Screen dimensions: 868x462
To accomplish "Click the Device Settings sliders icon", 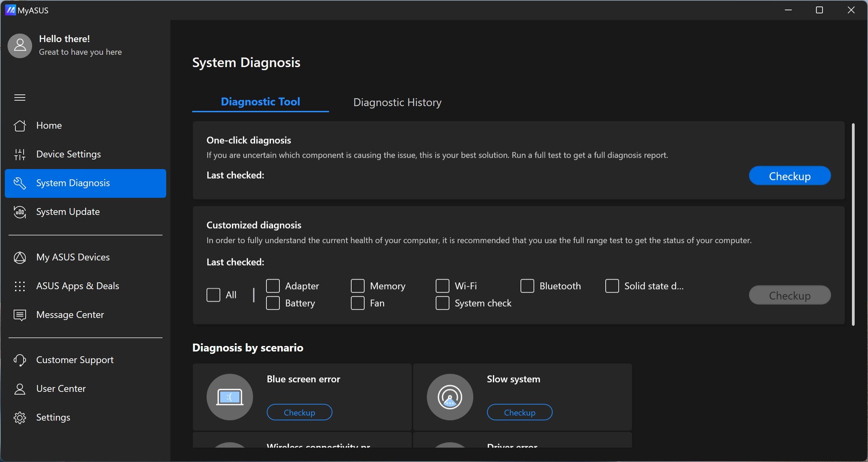I will point(20,154).
